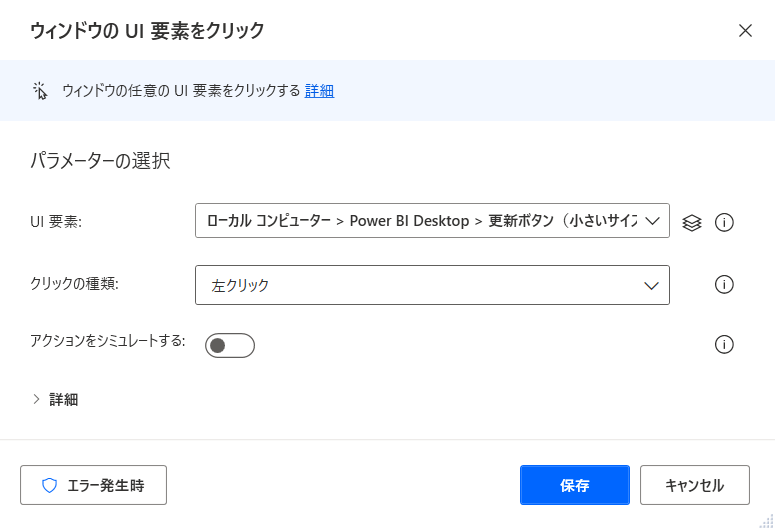Screen dimensions: 775x530
Task: Click info icon beside クリックの種類 dropdown
Action: point(725,285)
